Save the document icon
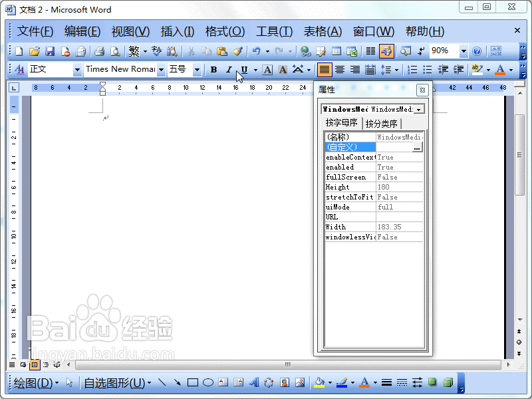Image resolution: width=532 pixels, height=399 pixels. point(50,51)
